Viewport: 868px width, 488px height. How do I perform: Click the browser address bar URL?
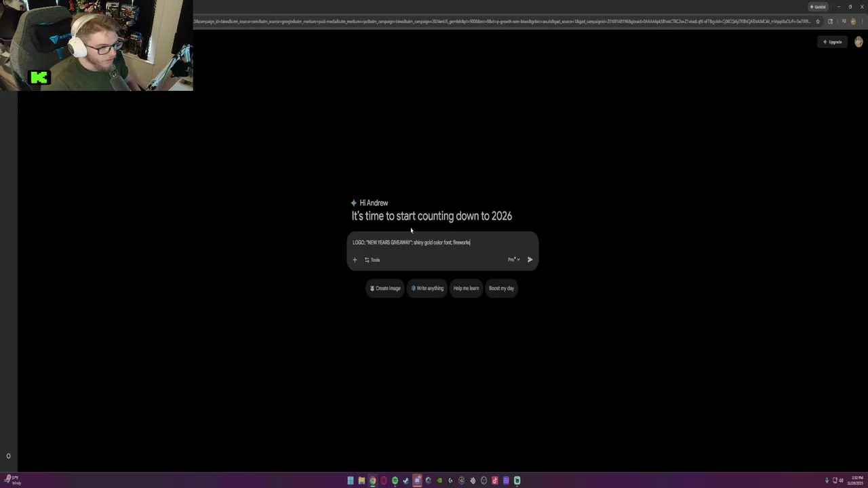coord(502,21)
